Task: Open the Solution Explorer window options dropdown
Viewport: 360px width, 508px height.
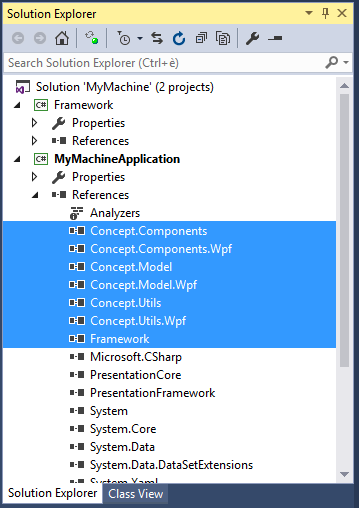Action: tap(309, 13)
